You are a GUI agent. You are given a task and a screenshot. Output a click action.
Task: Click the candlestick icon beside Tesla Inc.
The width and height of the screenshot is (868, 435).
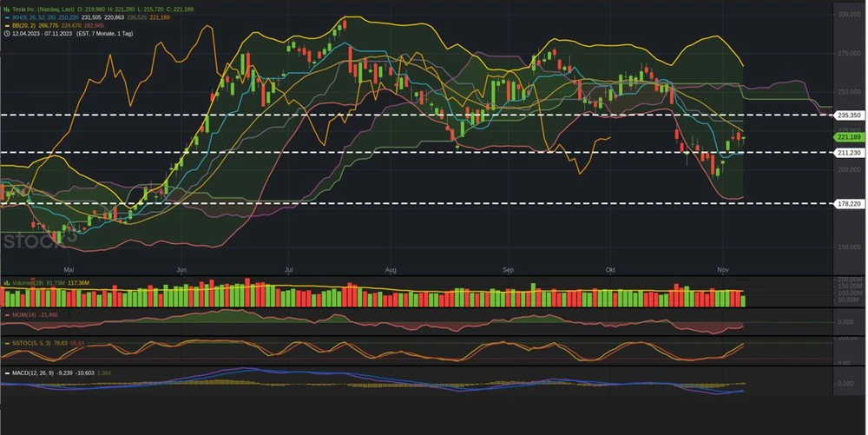(x=7, y=10)
